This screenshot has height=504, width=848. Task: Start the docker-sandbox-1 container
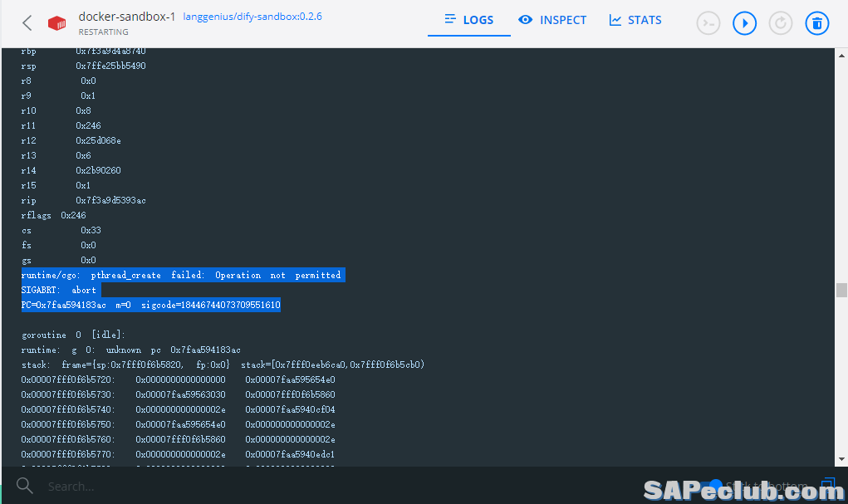coord(744,23)
